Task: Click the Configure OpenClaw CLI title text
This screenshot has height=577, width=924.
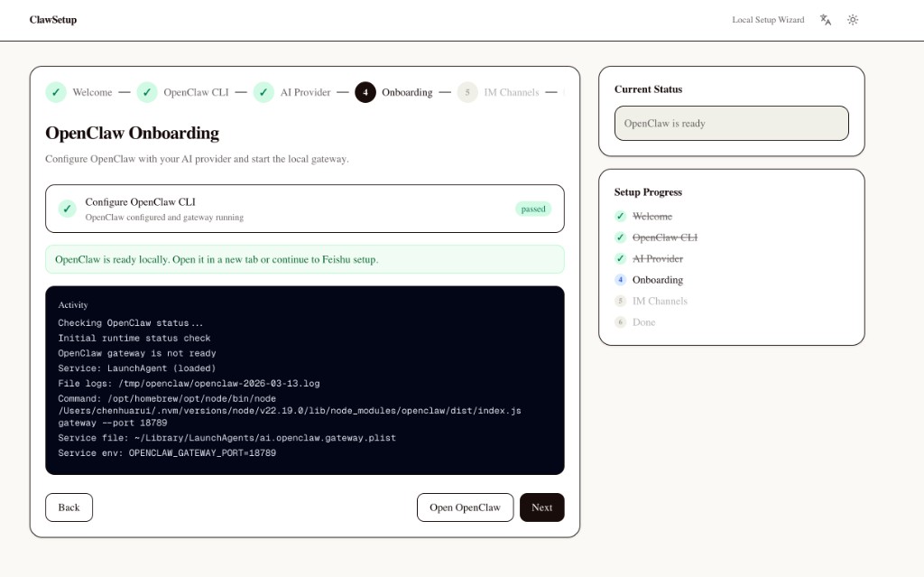Action: coord(140,201)
